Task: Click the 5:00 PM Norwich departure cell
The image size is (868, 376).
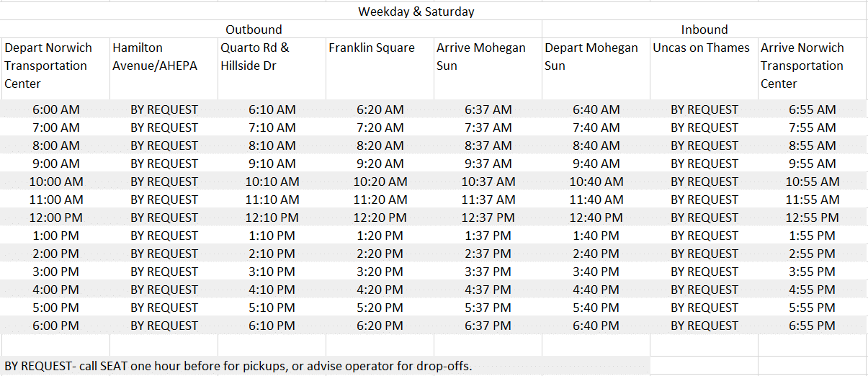Action: 55,308
